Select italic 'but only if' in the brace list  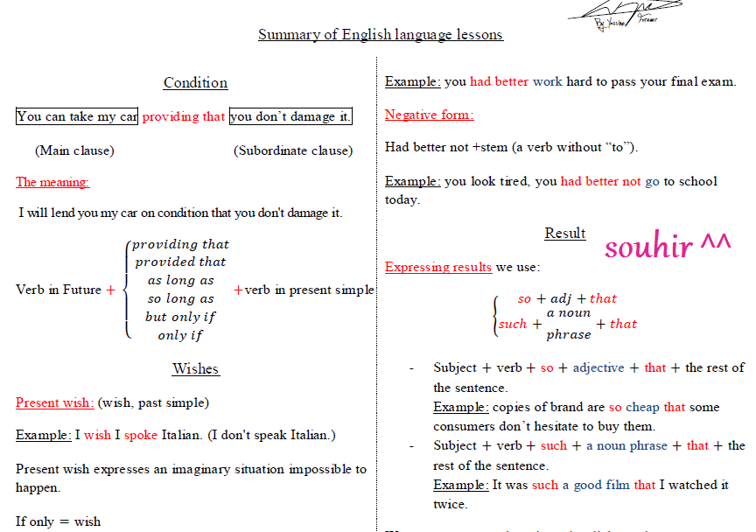click(180, 317)
